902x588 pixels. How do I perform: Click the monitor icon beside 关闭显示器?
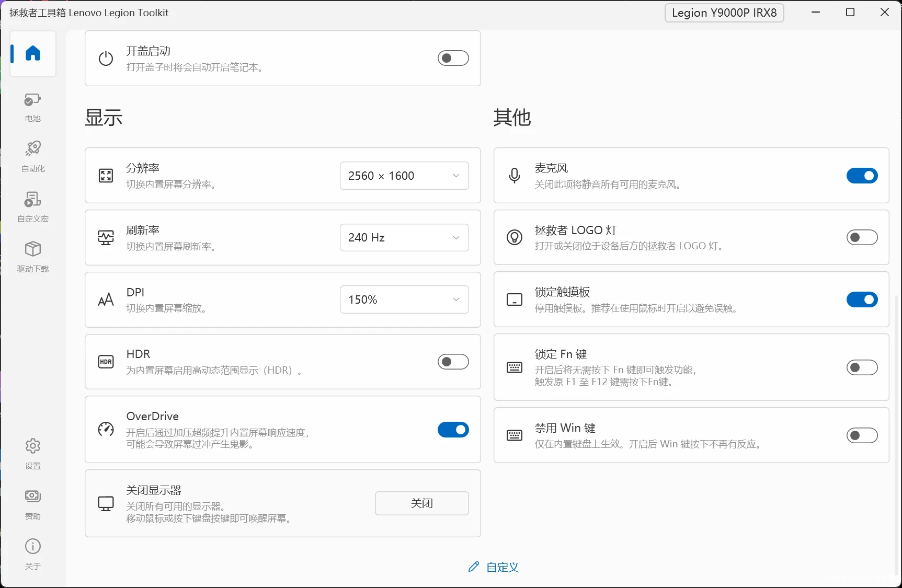(106, 503)
